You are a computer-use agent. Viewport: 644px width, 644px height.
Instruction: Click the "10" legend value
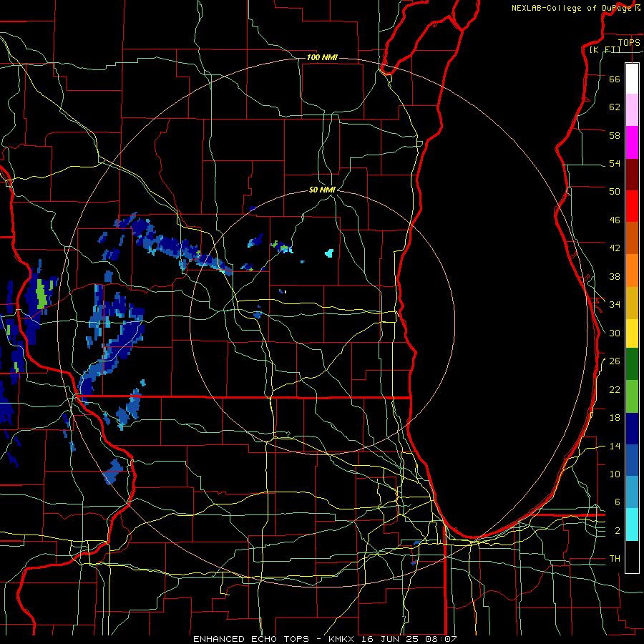[615, 474]
